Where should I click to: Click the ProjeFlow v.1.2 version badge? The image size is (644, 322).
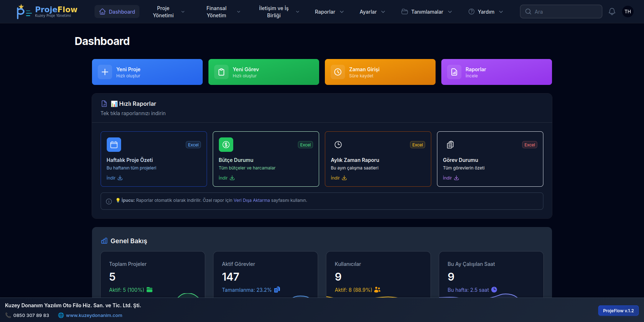[x=618, y=310]
